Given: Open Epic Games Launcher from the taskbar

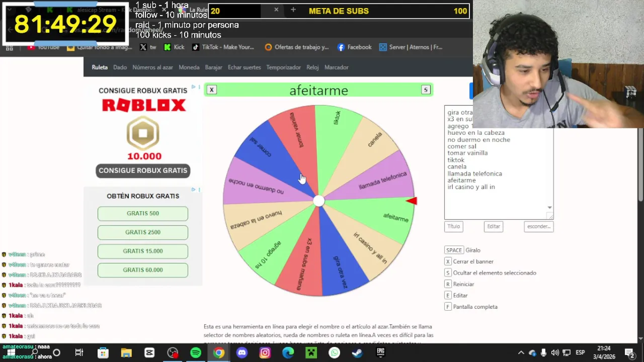Looking at the screenshot, I should [380, 353].
